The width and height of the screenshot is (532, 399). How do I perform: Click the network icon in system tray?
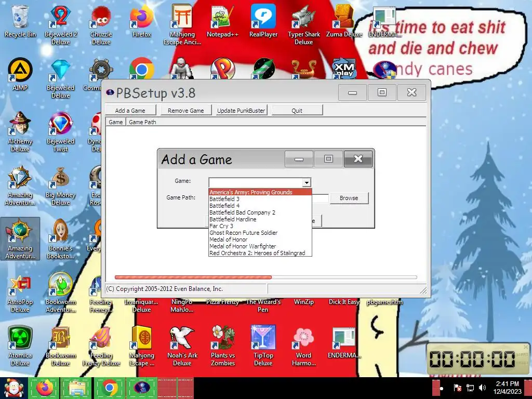click(470, 388)
